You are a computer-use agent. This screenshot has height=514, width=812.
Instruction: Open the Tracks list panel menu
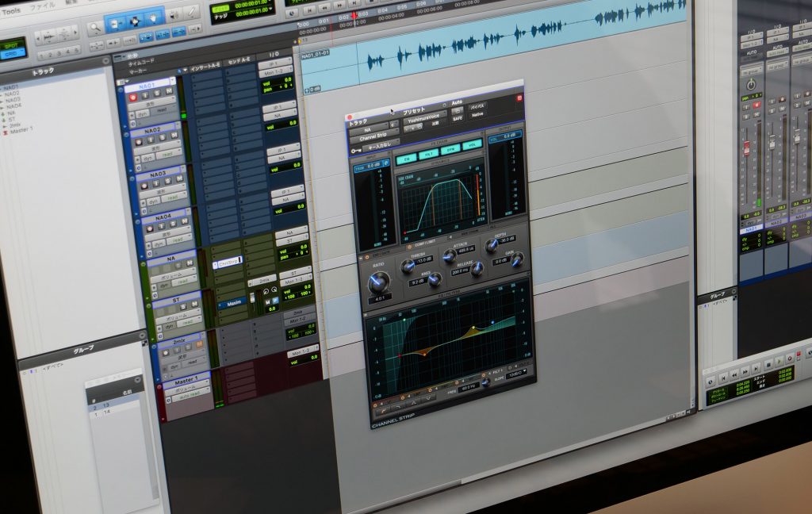(x=105, y=61)
